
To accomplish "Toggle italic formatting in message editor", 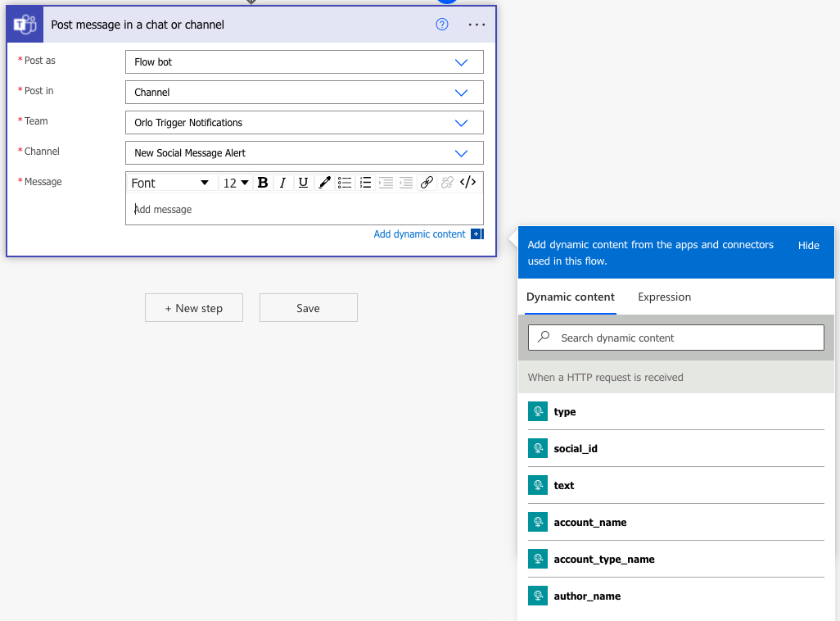I will (282, 183).
